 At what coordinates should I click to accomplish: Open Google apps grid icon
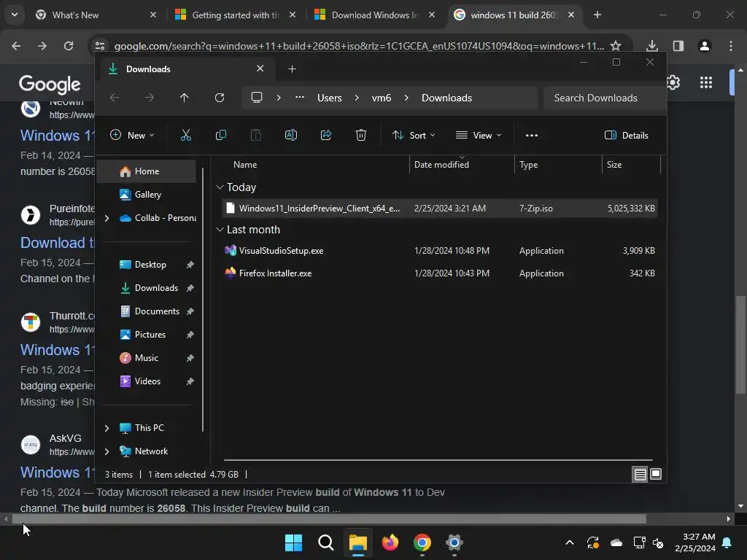coord(706,82)
